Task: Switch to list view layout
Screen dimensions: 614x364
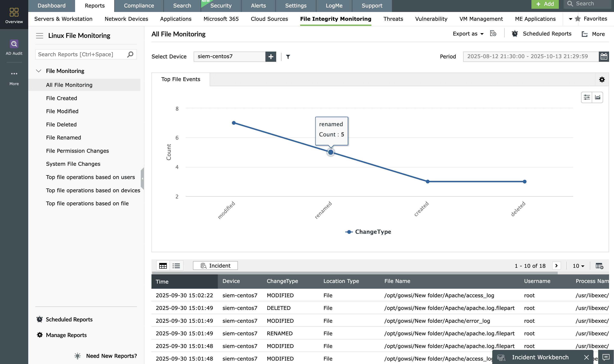Action: 176,266
